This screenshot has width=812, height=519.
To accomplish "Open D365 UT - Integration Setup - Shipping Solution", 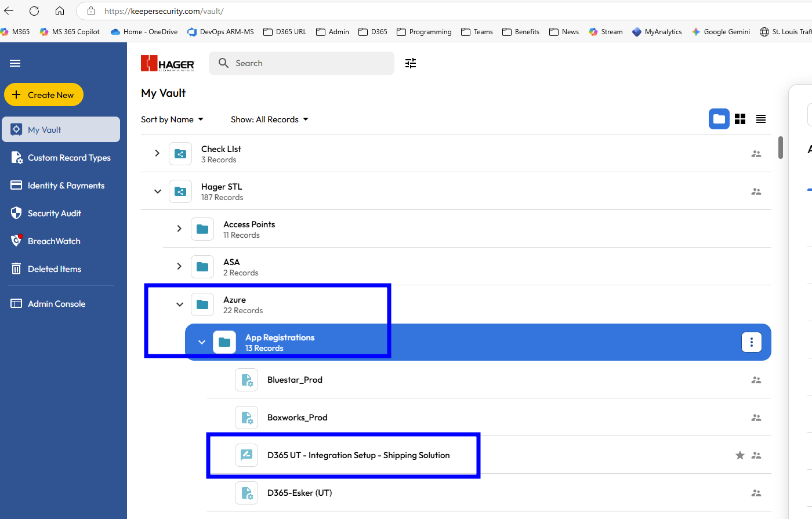I will (489, 455).
